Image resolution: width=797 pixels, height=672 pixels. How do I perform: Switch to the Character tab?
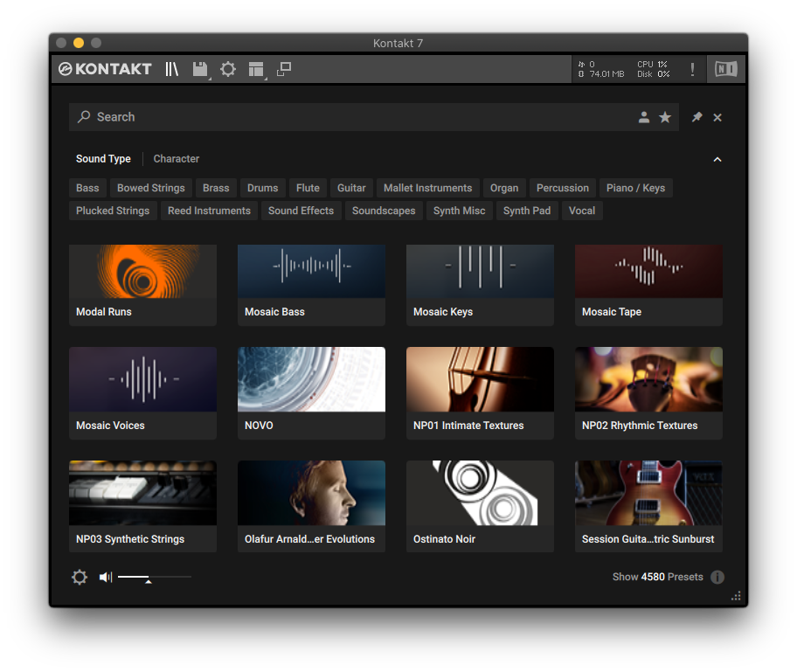(177, 159)
